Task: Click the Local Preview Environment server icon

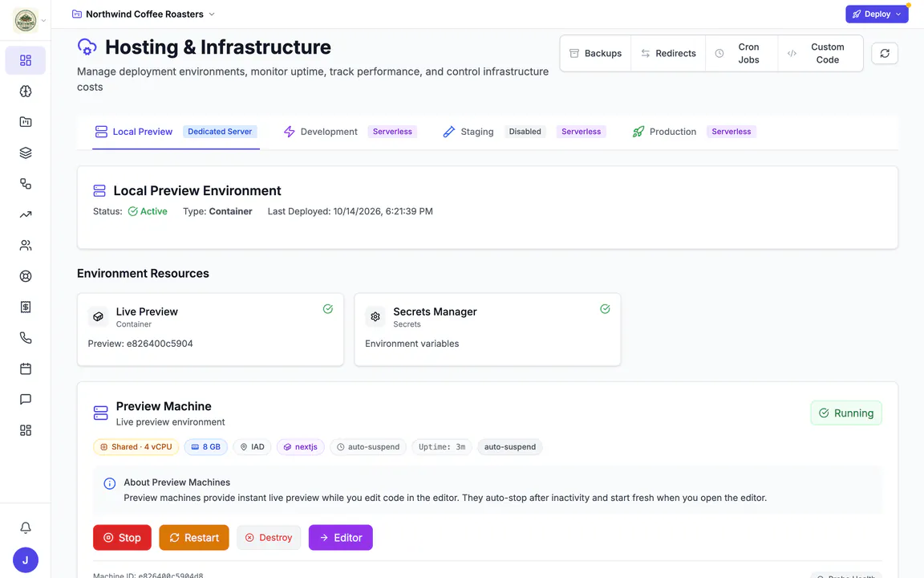Action: (99, 190)
